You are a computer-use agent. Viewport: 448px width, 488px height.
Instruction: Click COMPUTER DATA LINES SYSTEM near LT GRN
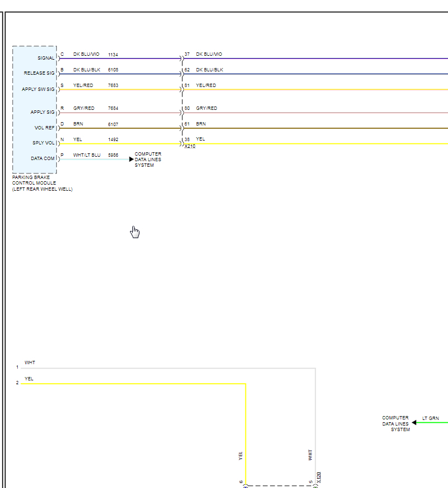[x=396, y=423]
